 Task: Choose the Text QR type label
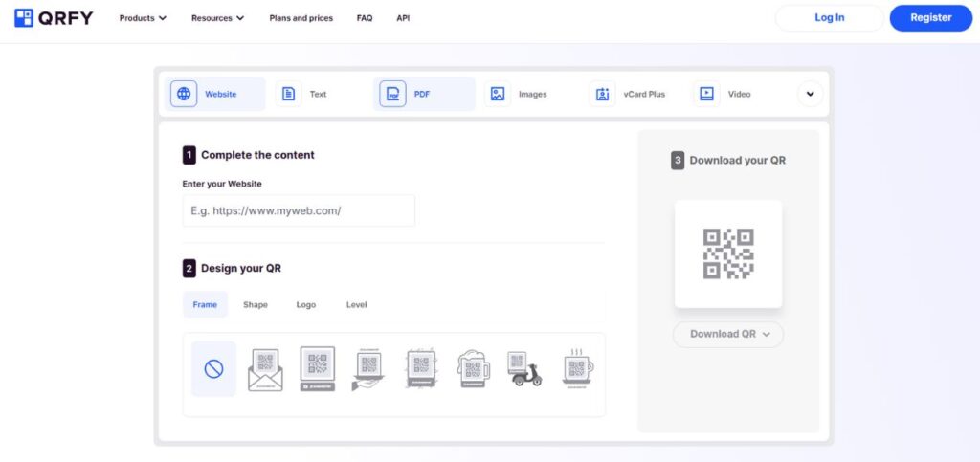point(318,95)
